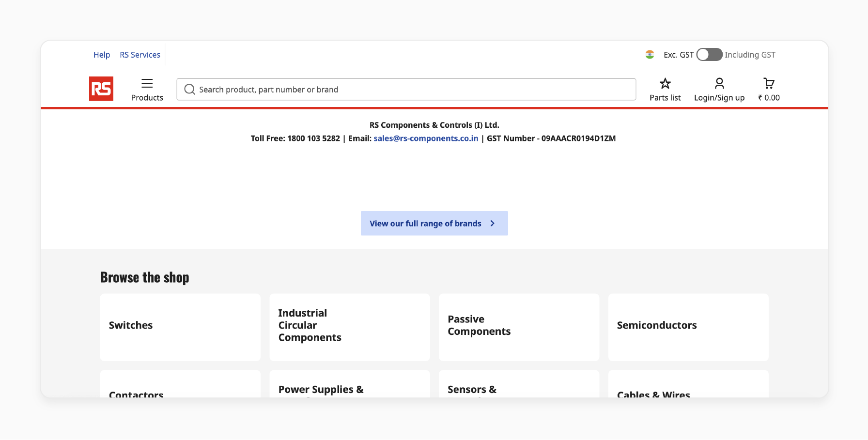
Task: Open the RS Services link
Action: [x=140, y=55]
